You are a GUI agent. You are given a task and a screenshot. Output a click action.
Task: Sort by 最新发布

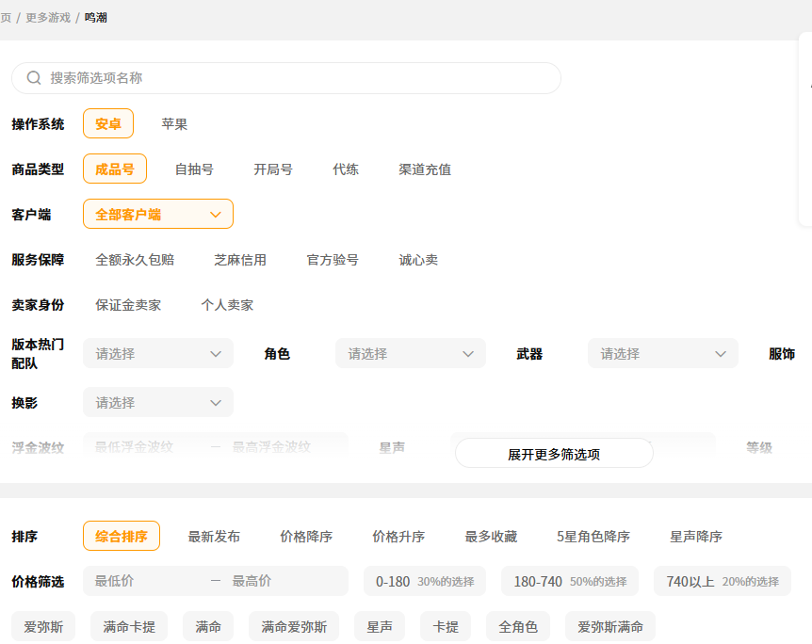(x=214, y=537)
